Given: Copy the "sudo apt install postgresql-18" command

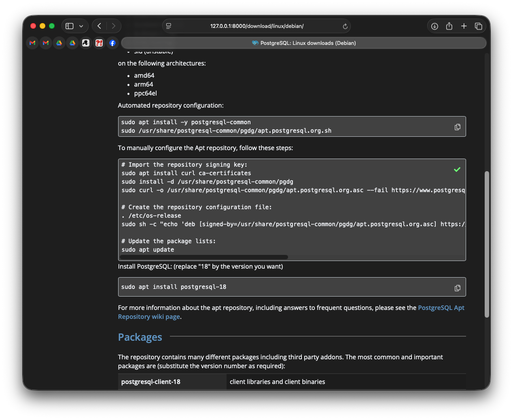Looking at the screenshot, I should click(x=457, y=288).
